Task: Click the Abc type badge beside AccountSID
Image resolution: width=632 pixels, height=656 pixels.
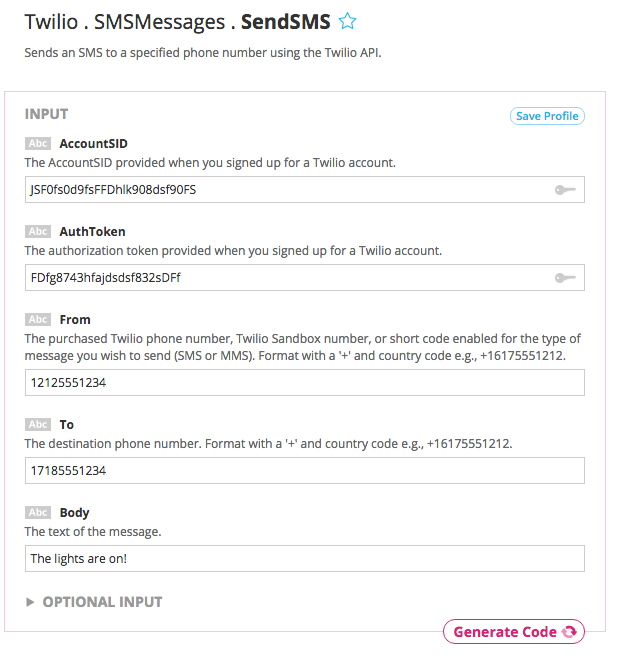Action: pos(38,144)
